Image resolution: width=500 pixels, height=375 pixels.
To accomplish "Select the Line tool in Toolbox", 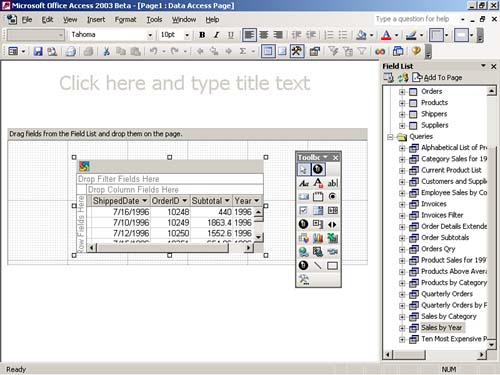I will point(318,266).
